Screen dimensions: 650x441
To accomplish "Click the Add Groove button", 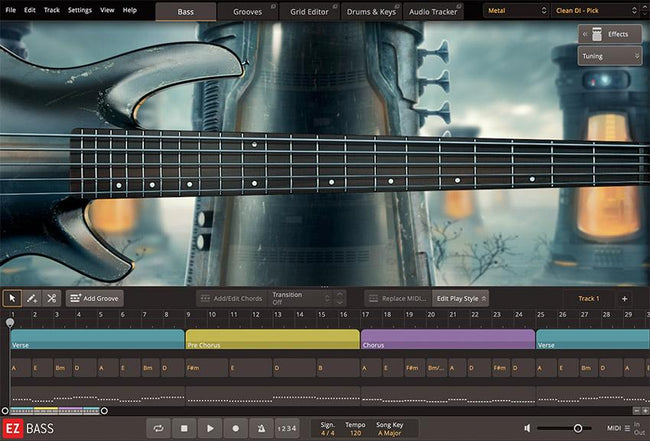I will click(94, 298).
